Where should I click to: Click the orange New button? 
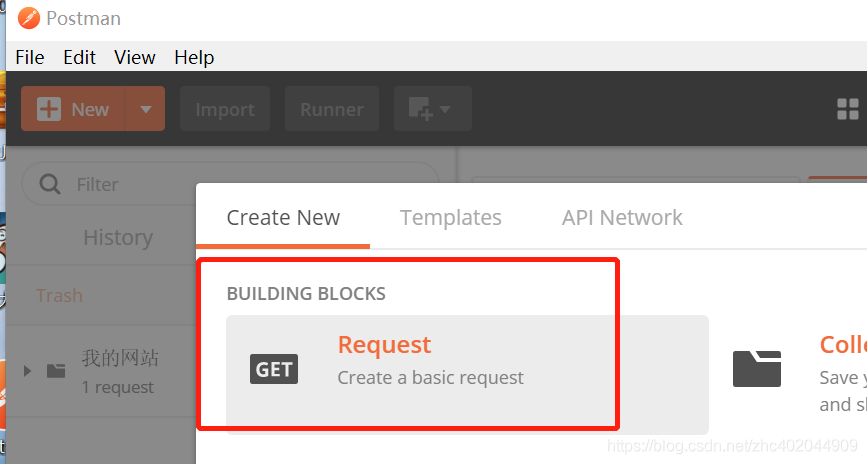[73, 109]
